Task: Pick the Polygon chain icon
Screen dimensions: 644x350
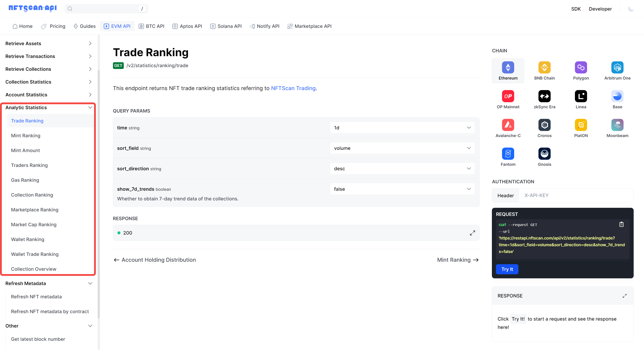Action: (581, 67)
